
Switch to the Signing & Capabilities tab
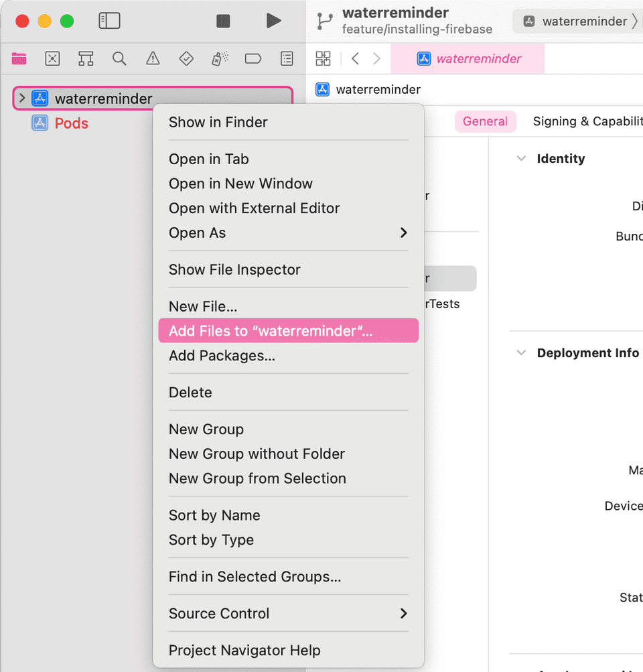point(587,121)
